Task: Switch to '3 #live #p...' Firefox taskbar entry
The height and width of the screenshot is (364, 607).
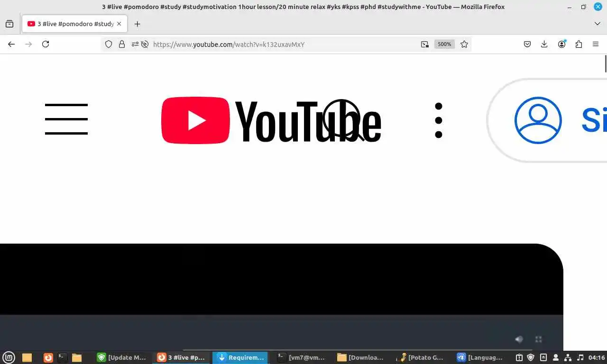Action: pyautogui.click(x=182, y=357)
